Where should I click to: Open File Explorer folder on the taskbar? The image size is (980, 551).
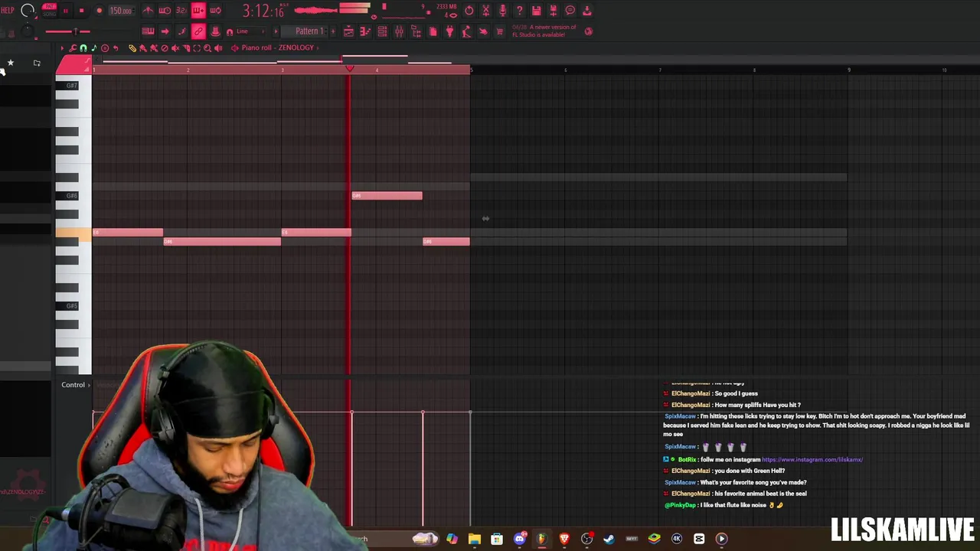coord(475,539)
